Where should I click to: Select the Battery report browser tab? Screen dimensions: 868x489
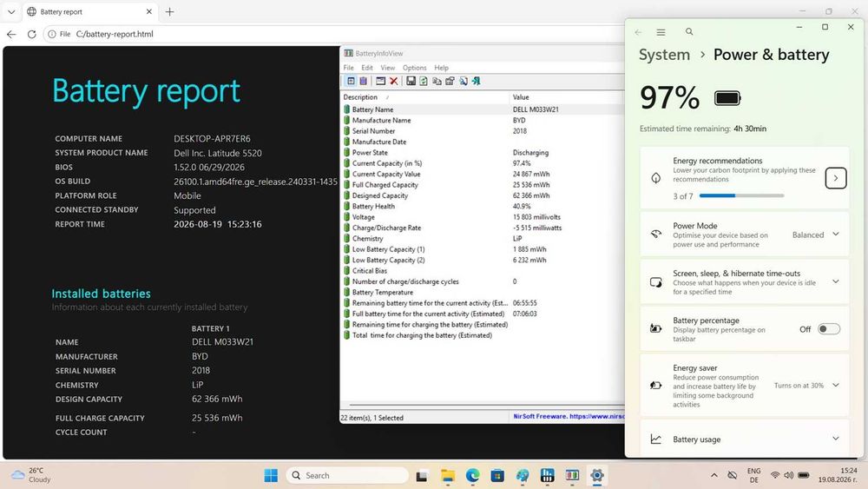(89, 11)
